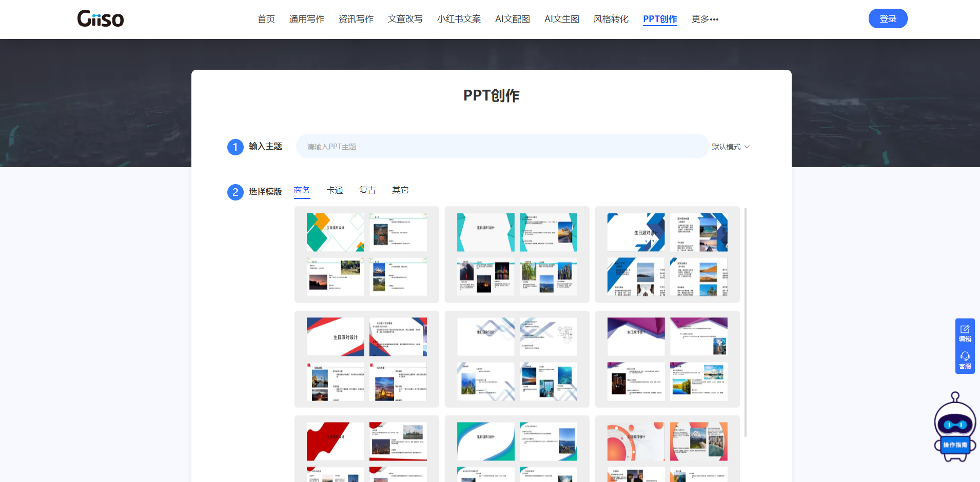Open 小红书文案 navigation link

coord(459,19)
